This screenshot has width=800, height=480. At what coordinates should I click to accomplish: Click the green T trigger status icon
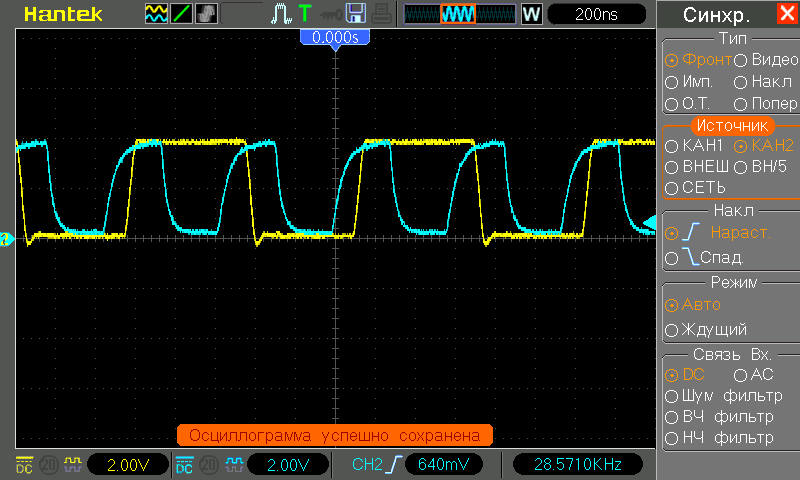304,14
